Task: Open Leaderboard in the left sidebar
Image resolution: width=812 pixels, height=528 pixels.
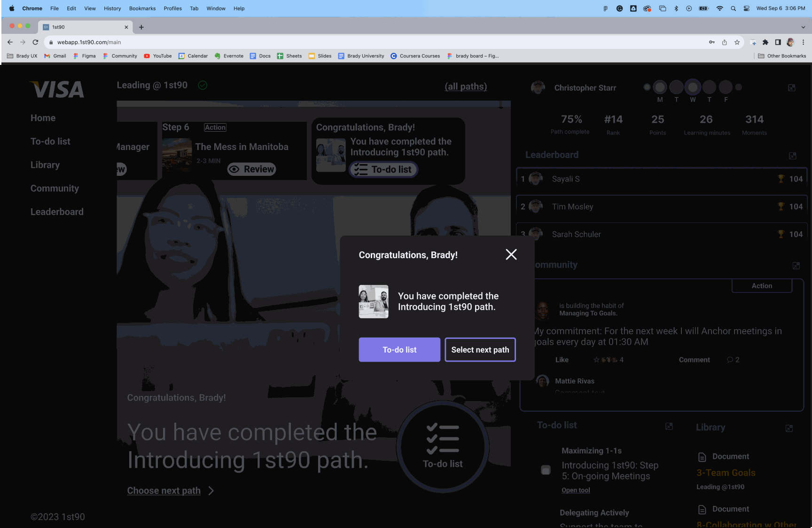Action: 57,212
